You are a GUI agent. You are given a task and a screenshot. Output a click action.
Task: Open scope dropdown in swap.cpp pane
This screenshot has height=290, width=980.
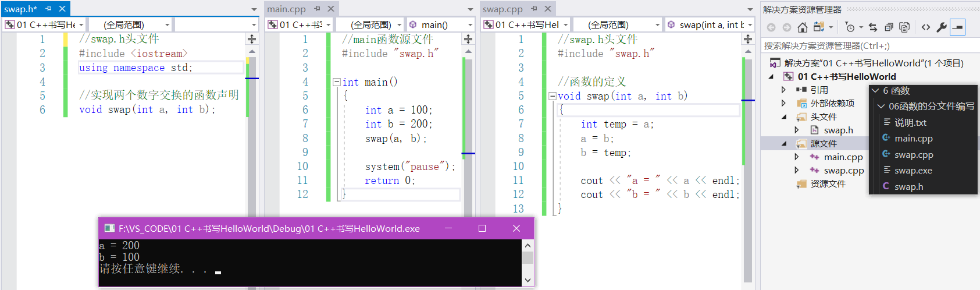[x=658, y=24]
